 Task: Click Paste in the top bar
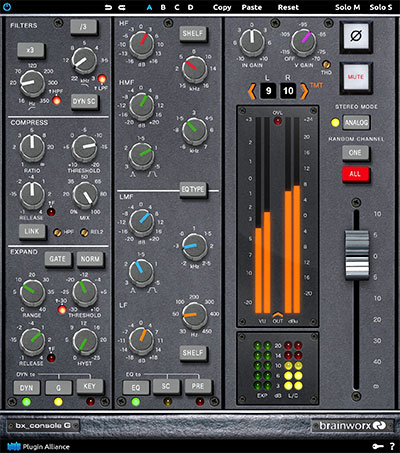pyautogui.click(x=252, y=7)
